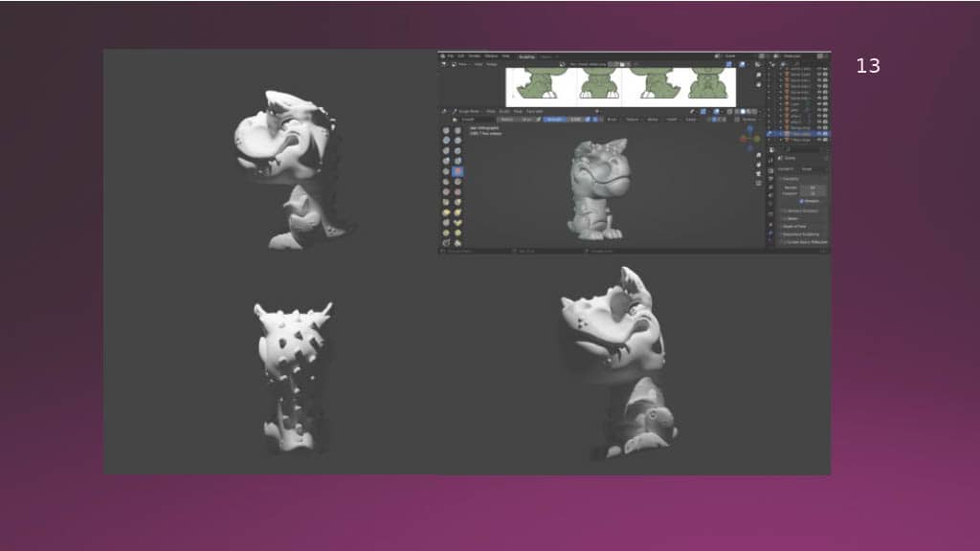Image resolution: width=980 pixels, height=551 pixels.
Task: Select the highlighted Smooth brush tool
Action: pyautogui.click(x=457, y=171)
